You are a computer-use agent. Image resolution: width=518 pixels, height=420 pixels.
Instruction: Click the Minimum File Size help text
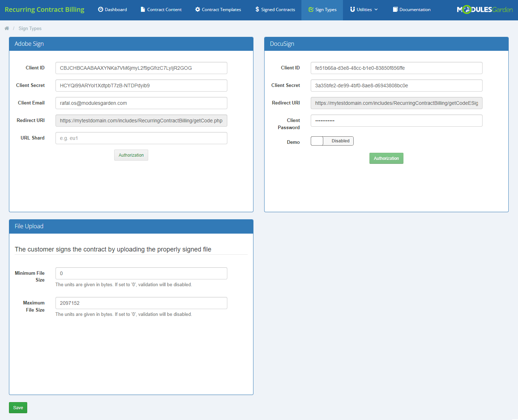[124, 285]
